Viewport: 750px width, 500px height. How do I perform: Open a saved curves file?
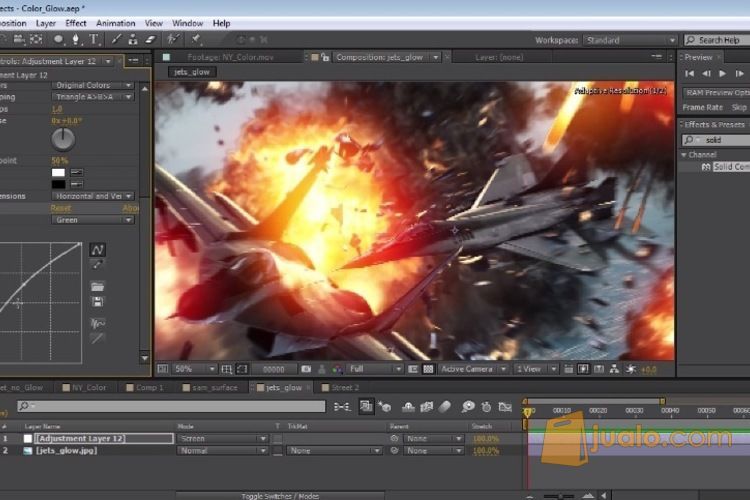click(98, 287)
